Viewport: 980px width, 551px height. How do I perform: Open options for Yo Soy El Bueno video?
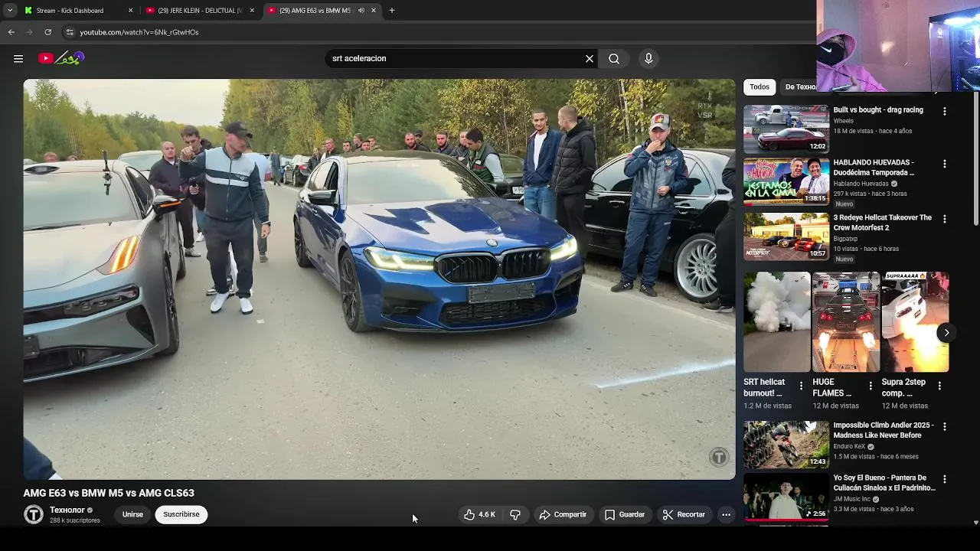(944, 480)
